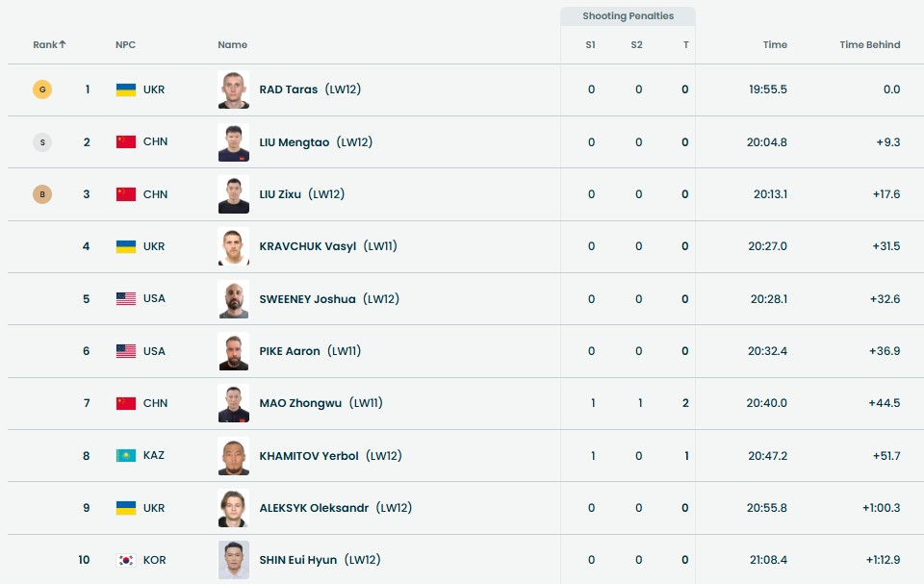The height and width of the screenshot is (584, 924).
Task: Click MAO Zhongwu profile photo
Action: tap(233, 403)
